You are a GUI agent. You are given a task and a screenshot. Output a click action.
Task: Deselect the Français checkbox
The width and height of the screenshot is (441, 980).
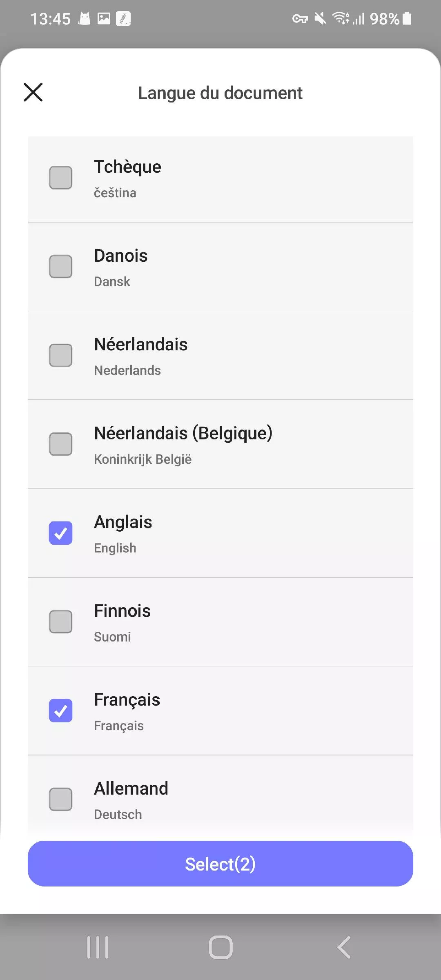(x=61, y=710)
